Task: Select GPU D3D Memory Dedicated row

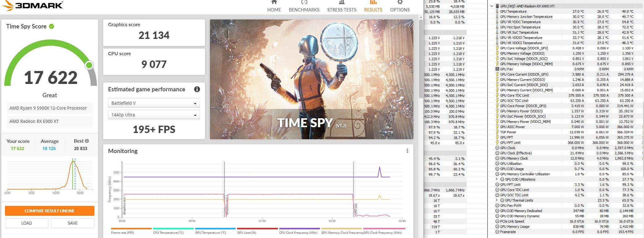Action: [566, 211]
